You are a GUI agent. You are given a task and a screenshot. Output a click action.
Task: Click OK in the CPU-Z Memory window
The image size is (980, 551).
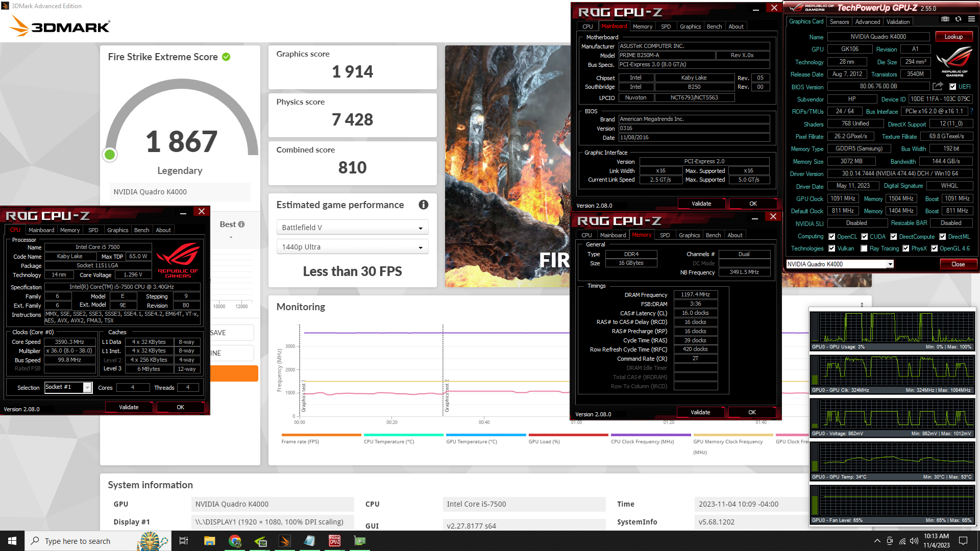point(752,412)
